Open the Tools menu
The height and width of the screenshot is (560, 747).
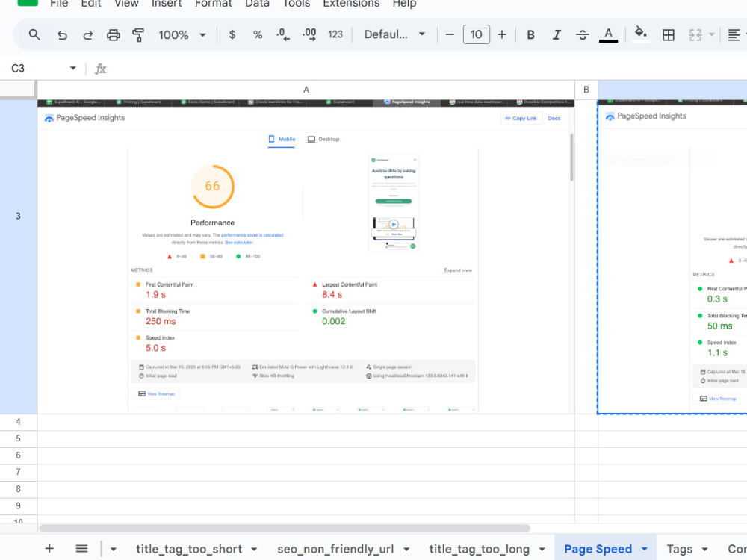click(297, 4)
